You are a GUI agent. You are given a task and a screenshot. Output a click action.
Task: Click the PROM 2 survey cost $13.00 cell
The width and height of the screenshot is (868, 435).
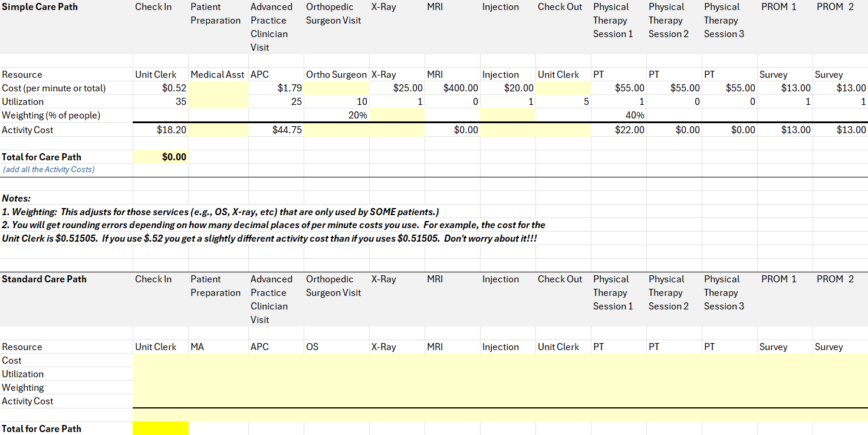point(840,88)
